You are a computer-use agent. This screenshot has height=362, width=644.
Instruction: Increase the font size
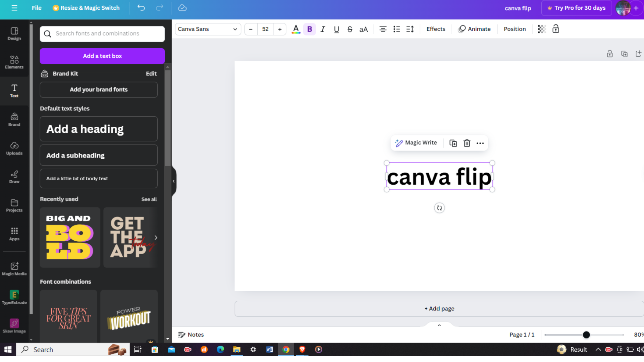click(280, 29)
